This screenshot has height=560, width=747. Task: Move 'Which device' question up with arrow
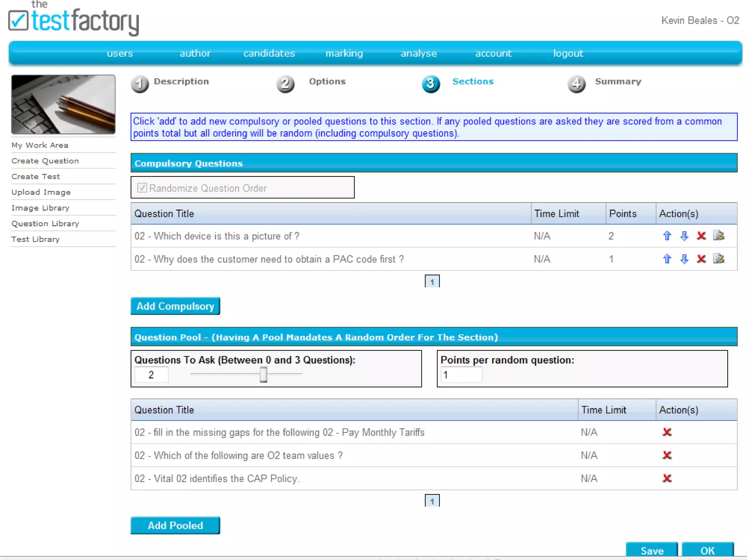667,236
